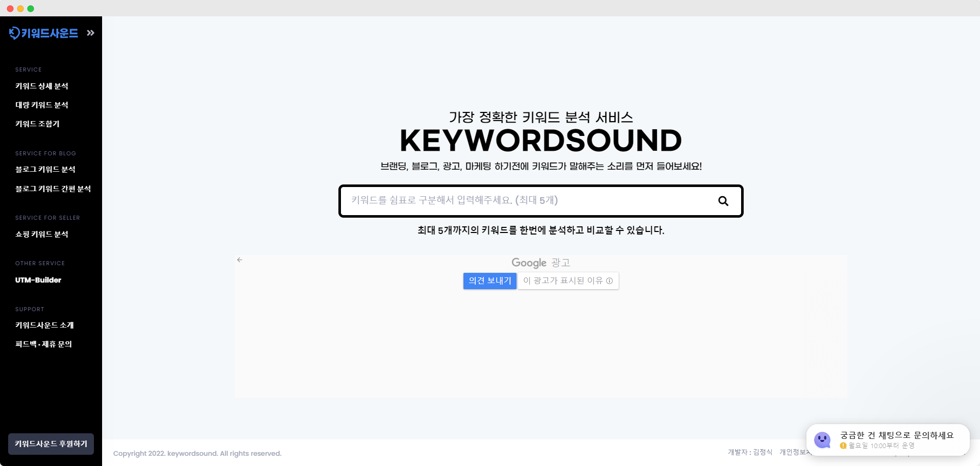Click the 키워드사운드 logo

coord(43,33)
